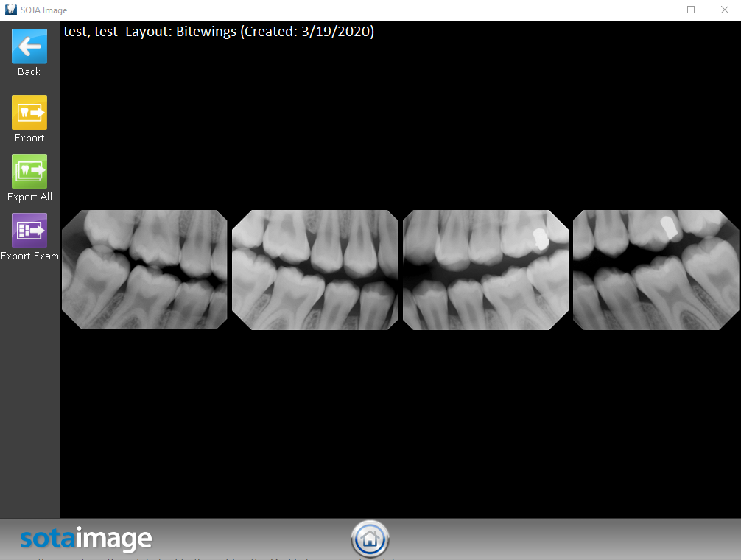Click the "SOTA Image" window title text
Viewport: 741px width, 560px height.
pyautogui.click(x=43, y=10)
